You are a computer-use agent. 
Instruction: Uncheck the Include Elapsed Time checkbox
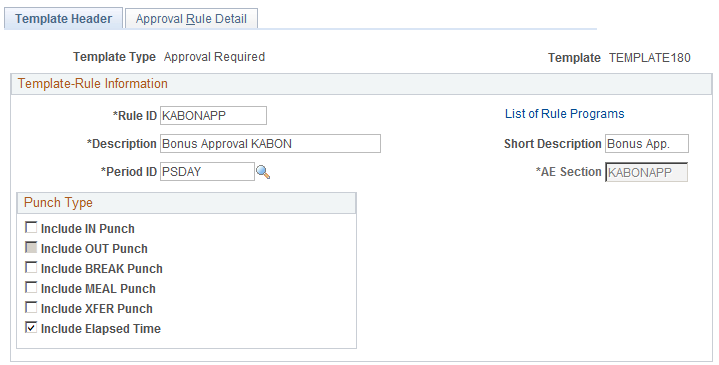[31, 327]
